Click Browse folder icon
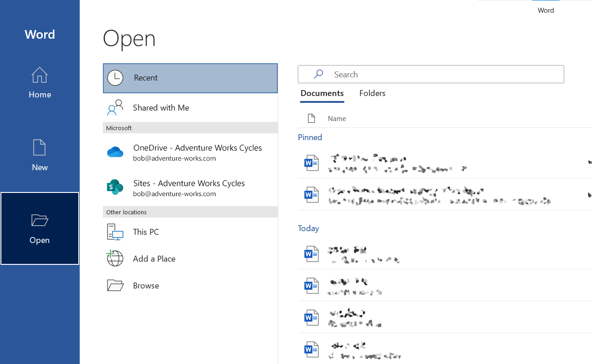Viewport: 592px width, 364px height. click(x=115, y=285)
